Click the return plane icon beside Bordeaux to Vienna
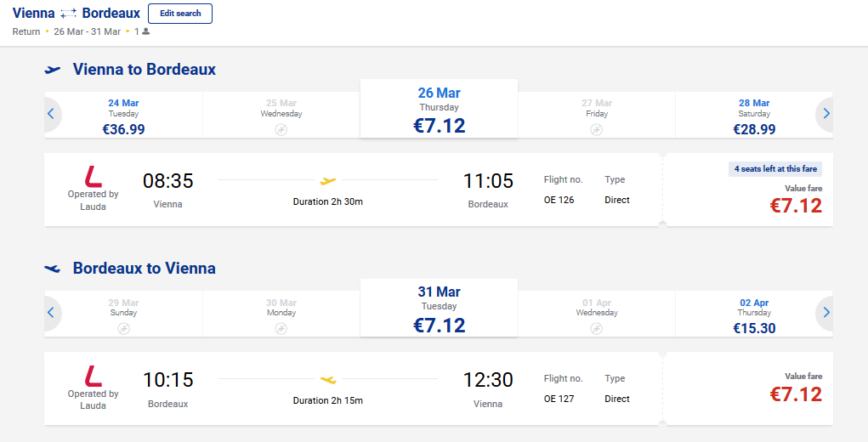The height and width of the screenshot is (442, 868). 53,269
